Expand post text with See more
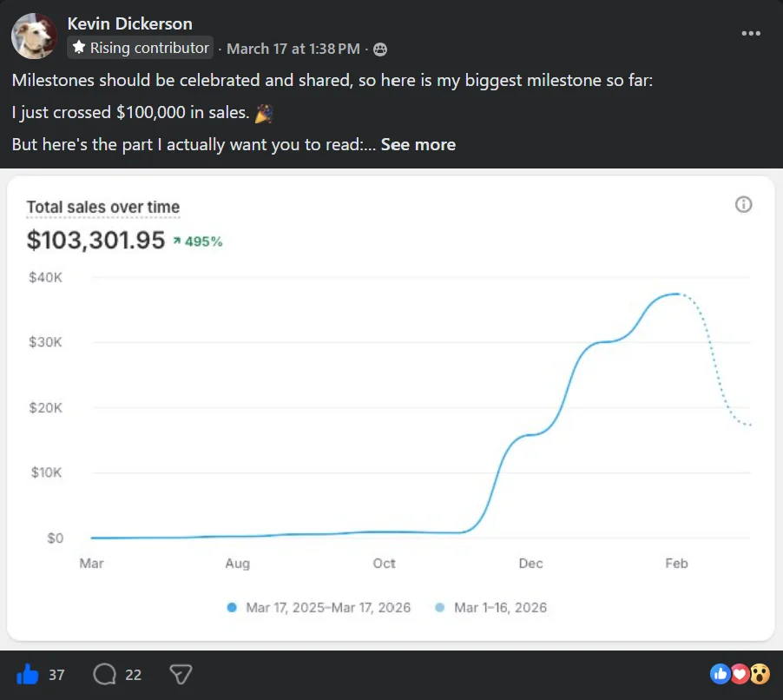This screenshot has width=783, height=700. 418,144
